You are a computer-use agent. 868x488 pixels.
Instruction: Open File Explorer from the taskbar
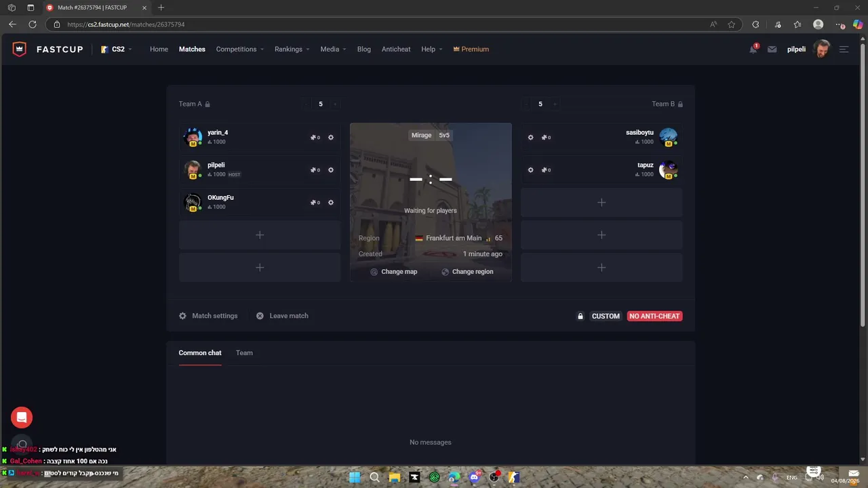pyautogui.click(x=394, y=477)
